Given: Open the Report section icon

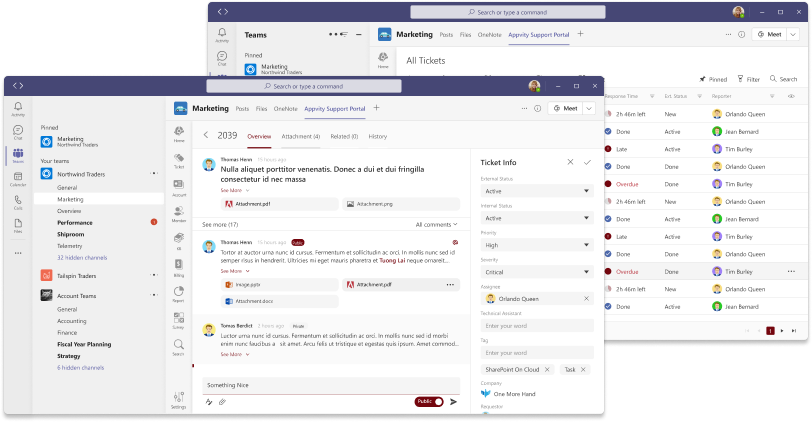Looking at the screenshot, I should [x=179, y=294].
